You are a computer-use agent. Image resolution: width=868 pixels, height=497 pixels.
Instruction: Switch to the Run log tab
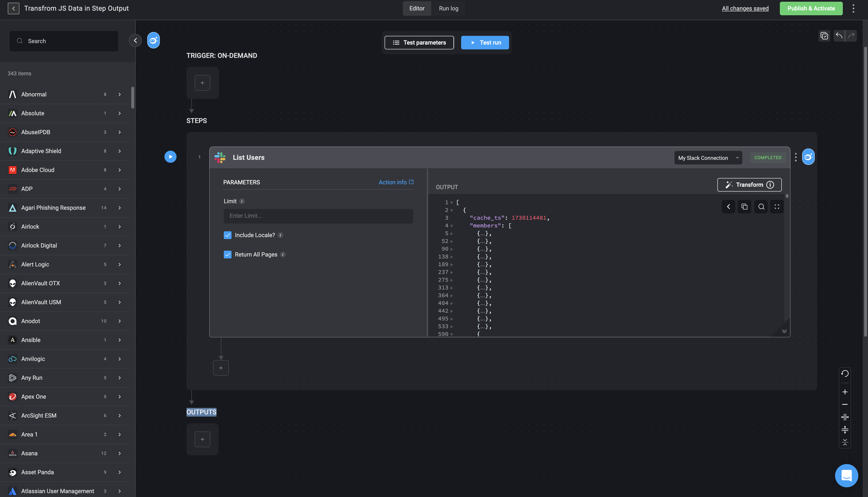click(449, 8)
